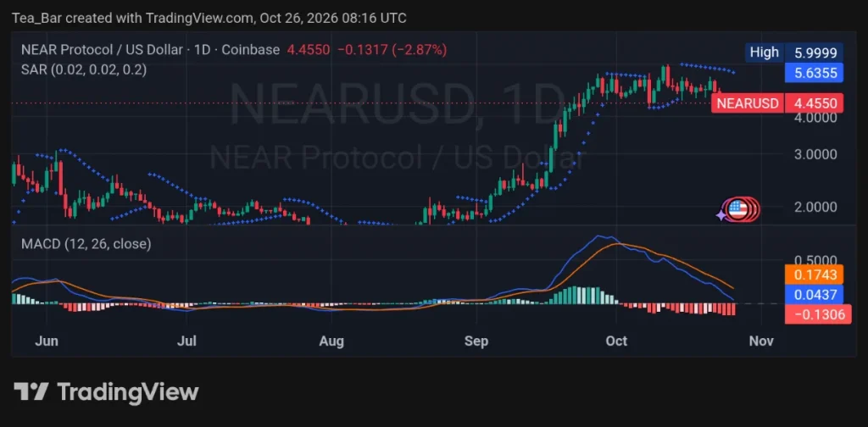The height and width of the screenshot is (427, 868).
Task: Click the Sep label on time axis
Action: pos(476,341)
